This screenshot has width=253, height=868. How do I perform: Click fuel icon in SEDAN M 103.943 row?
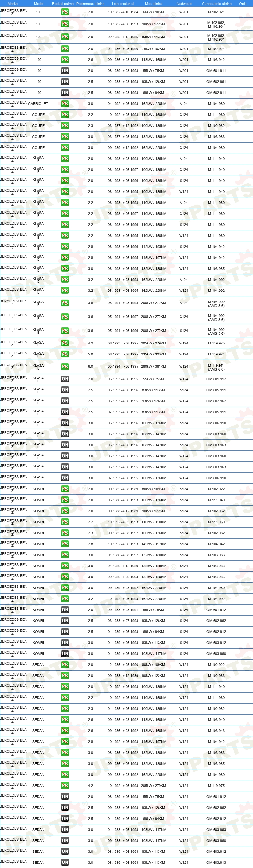pyautogui.click(x=65, y=731)
